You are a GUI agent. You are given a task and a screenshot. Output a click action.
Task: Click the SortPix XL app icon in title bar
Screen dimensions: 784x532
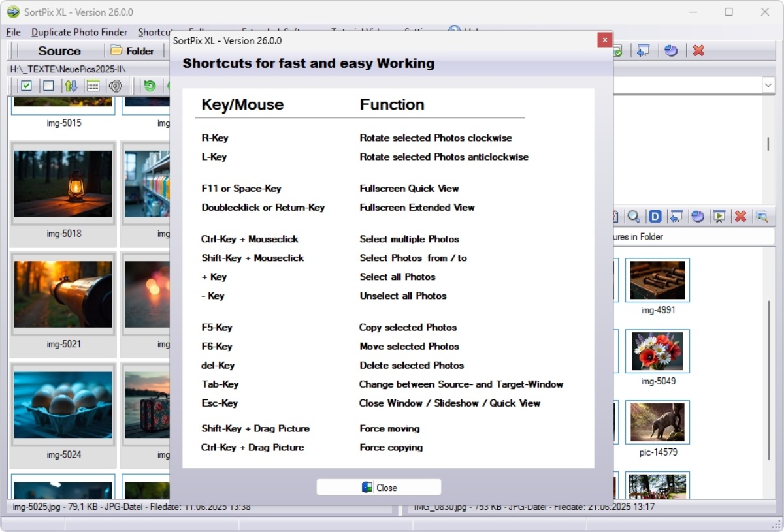tap(13, 12)
